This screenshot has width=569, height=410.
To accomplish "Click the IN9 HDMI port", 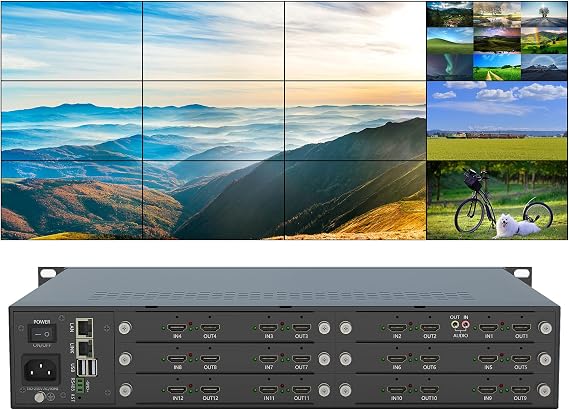I will point(487,390).
